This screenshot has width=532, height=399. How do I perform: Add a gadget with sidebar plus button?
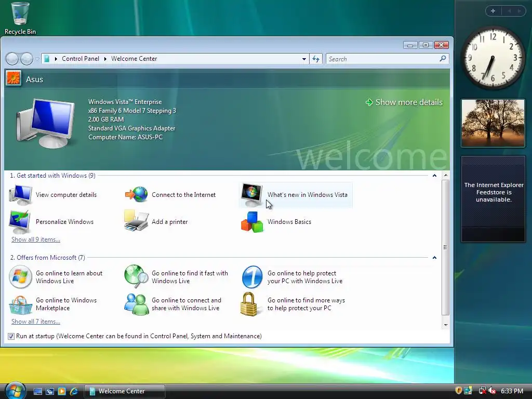tap(493, 11)
